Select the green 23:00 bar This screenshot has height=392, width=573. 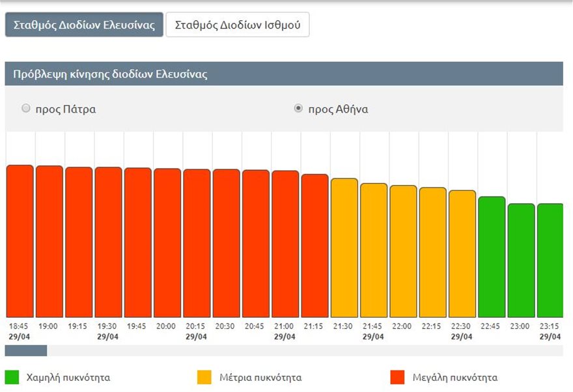[x=521, y=260]
